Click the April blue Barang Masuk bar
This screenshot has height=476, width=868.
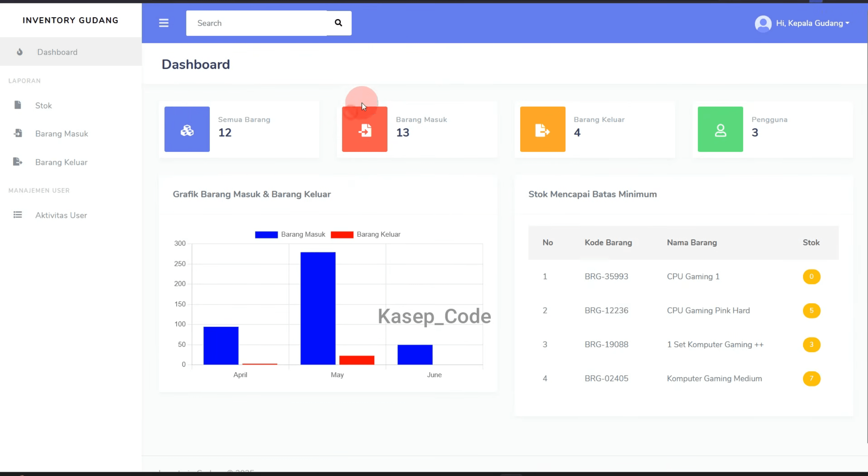[x=221, y=346]
